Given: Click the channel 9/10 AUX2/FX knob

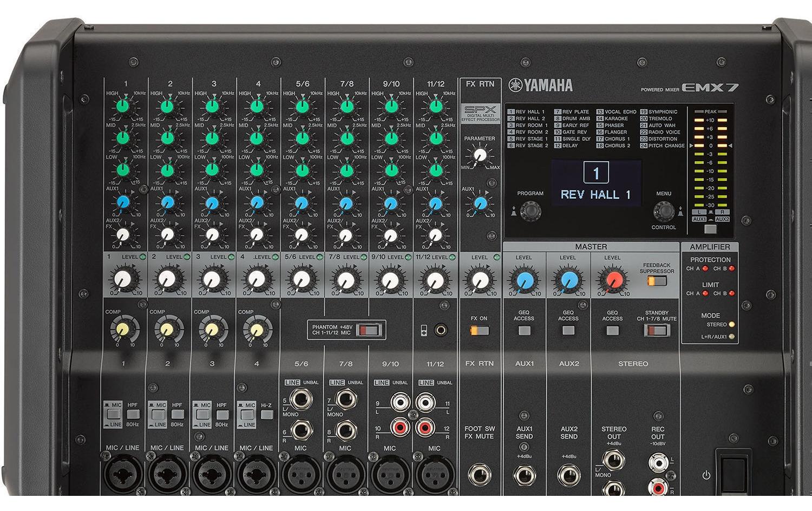Looking at the screenshot, I should 391,234.
